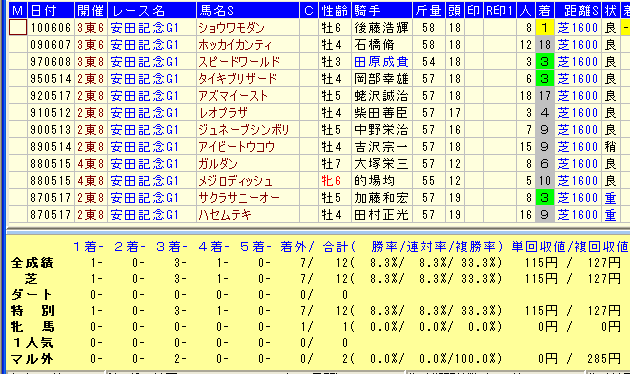Click 芝1600 distance in ショウワモダン row
Viewport: 630px width, 374px height.
click(578, 28)
